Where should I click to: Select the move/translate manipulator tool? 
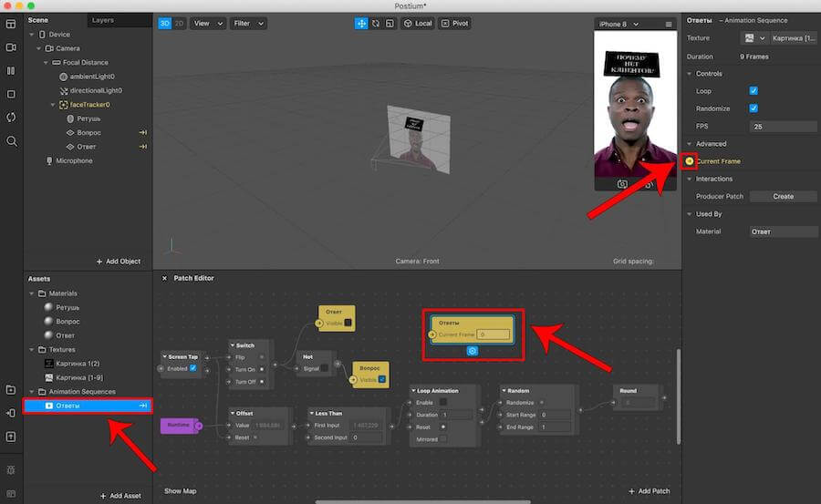(x=361, y=23)
